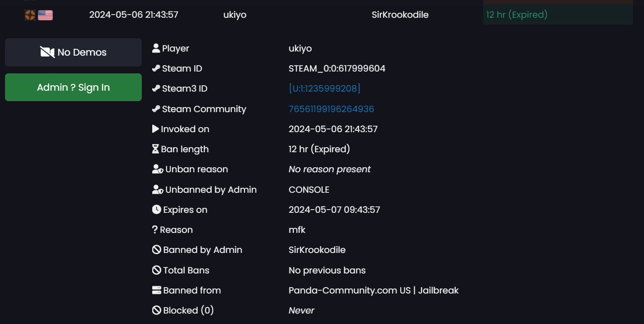Open the Steam3 ID link

pyautogui.click(x=325, y=88)
